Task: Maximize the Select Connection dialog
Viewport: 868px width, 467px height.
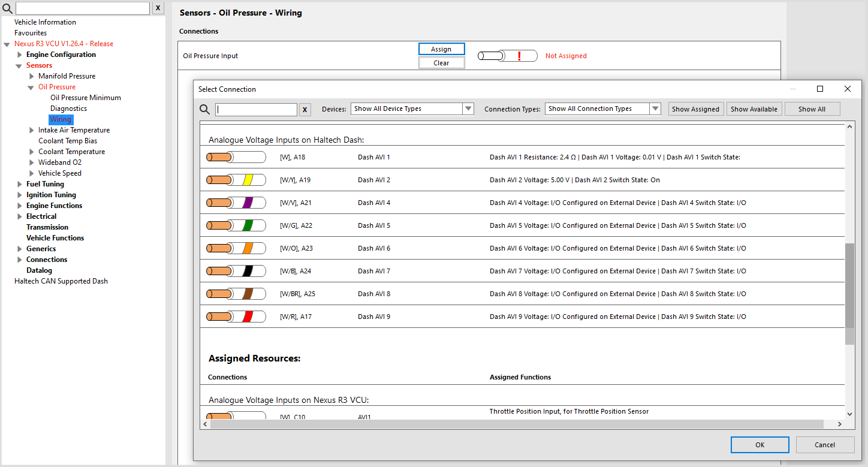Action: click(820, 89)
